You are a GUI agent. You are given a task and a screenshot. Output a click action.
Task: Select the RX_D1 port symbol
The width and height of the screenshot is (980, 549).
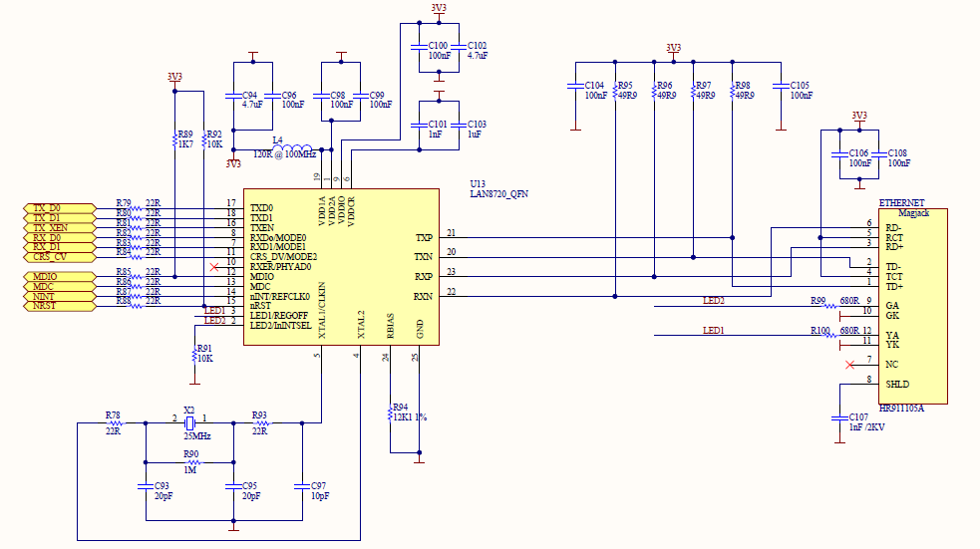(x=60, y=247)
